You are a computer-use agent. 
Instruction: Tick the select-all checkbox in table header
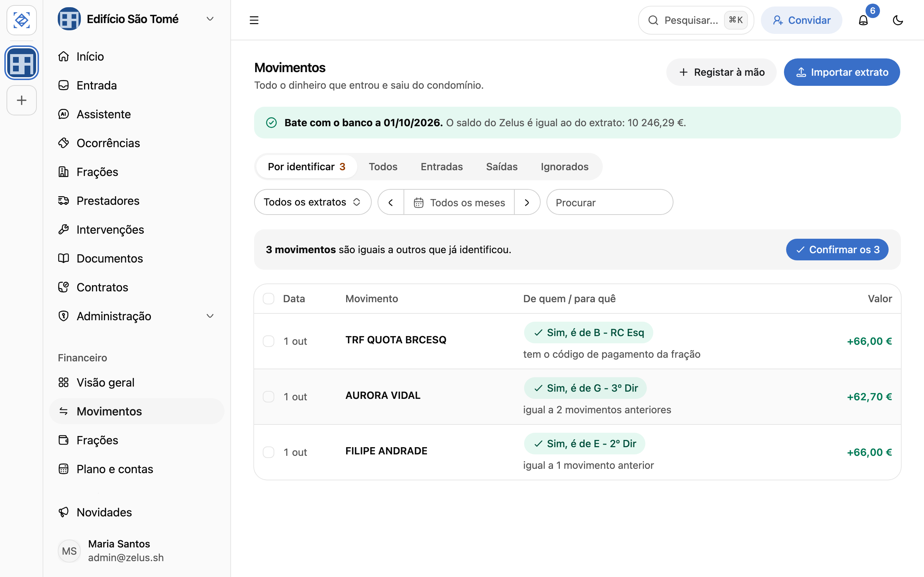269,299
